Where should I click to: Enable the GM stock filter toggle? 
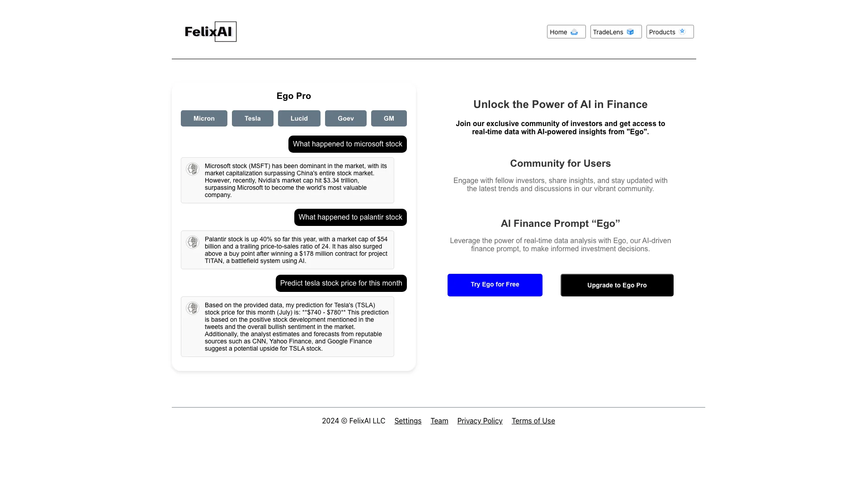click(388, 118)
